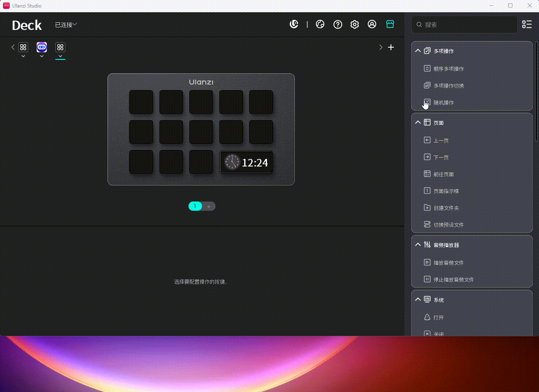The height and width of the screenshot is (392, 539).
Task: Click the 搜索 search input field
Action: pyautogui.click(x=468, y=25)
